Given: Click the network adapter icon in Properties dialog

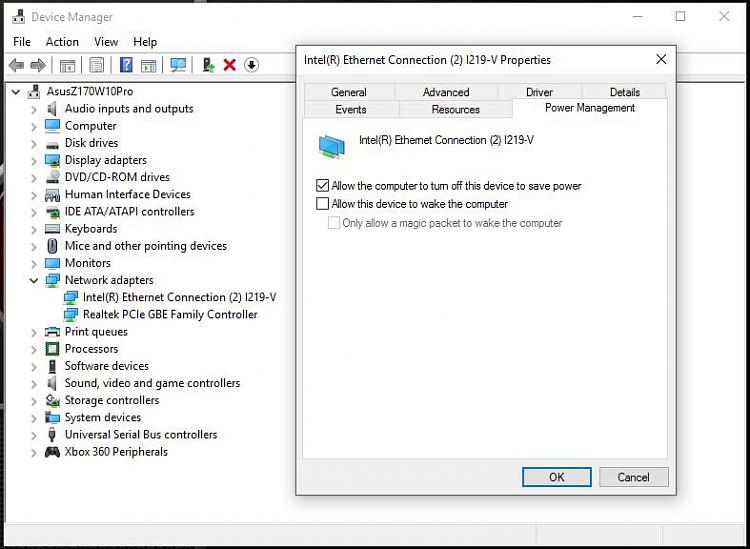Looking at the screenshot, I should (x=331, y=146).
